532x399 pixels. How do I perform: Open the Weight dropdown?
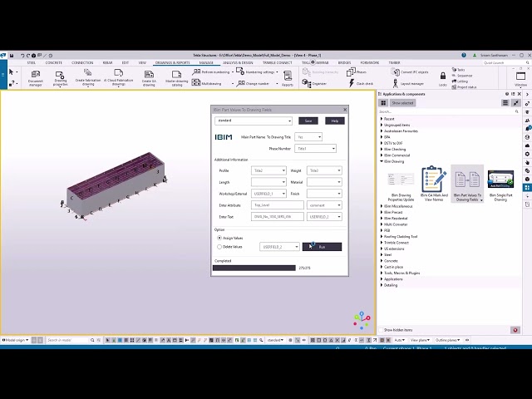click(x=324, y=170)
